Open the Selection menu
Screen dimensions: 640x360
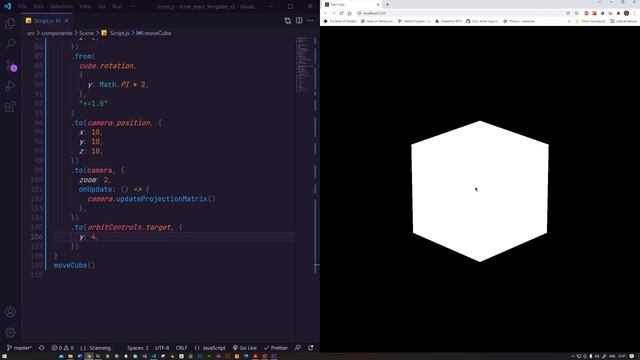[61, 7]
